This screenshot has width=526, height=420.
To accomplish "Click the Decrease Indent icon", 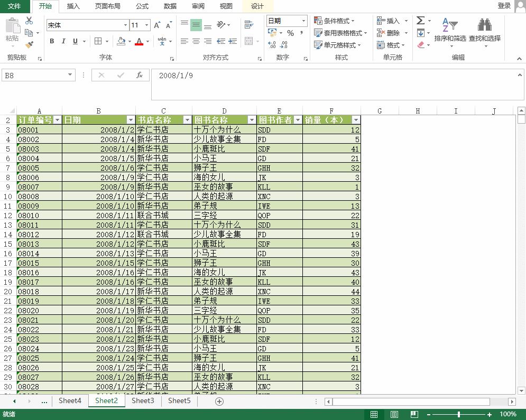I will pos(221,41).
